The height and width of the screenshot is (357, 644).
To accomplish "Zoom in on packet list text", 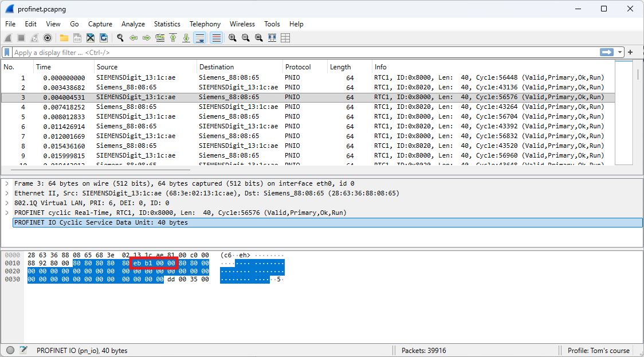I will 232,38.
